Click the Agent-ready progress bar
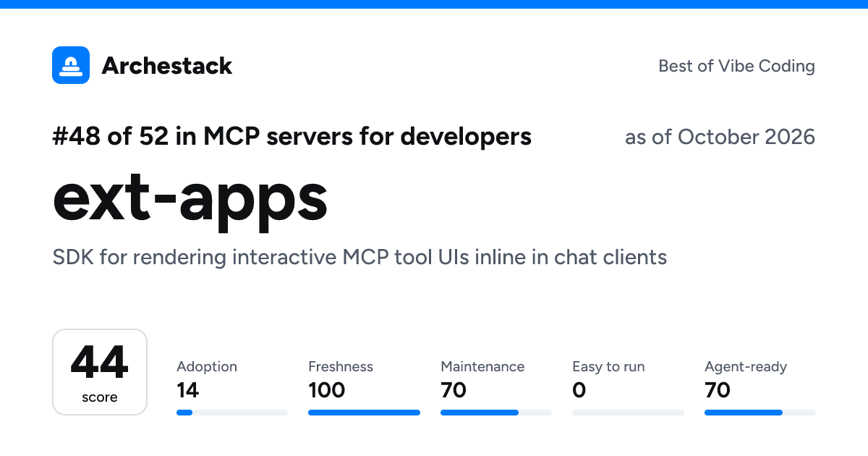This screenshot has width=868, height=456. point(760,413)
